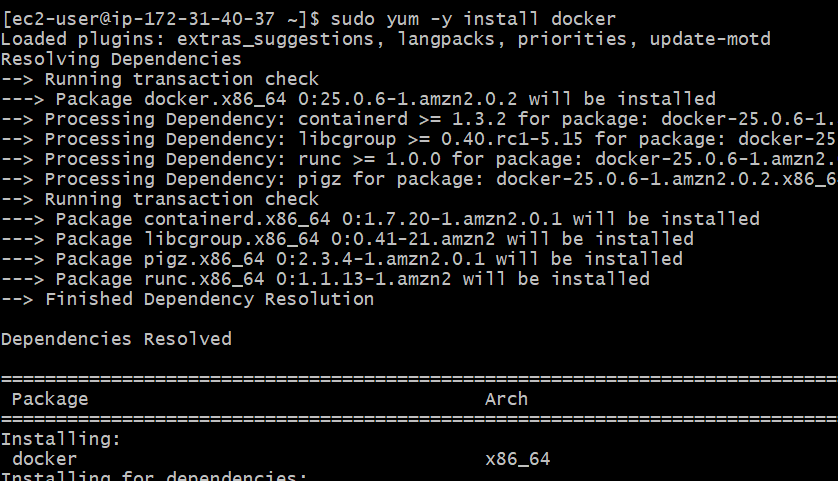
Task: Click the second Running transaction check line
Action: tap(160, 199)
